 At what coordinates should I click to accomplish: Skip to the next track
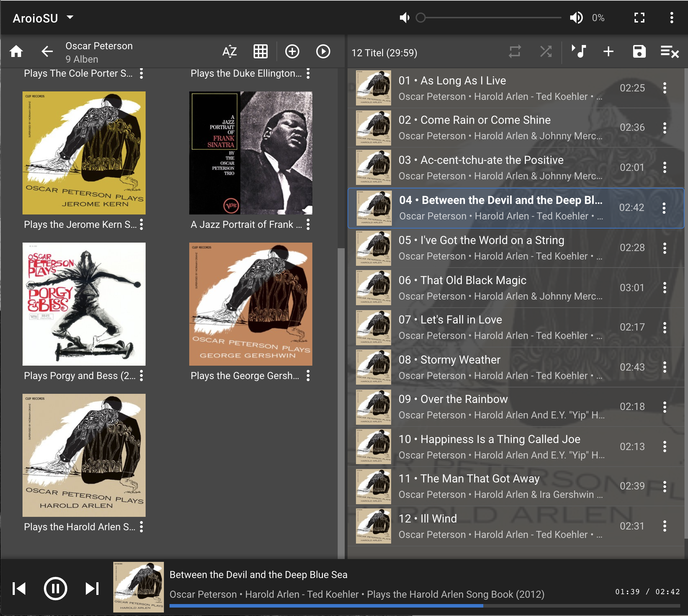coord(92,589)
